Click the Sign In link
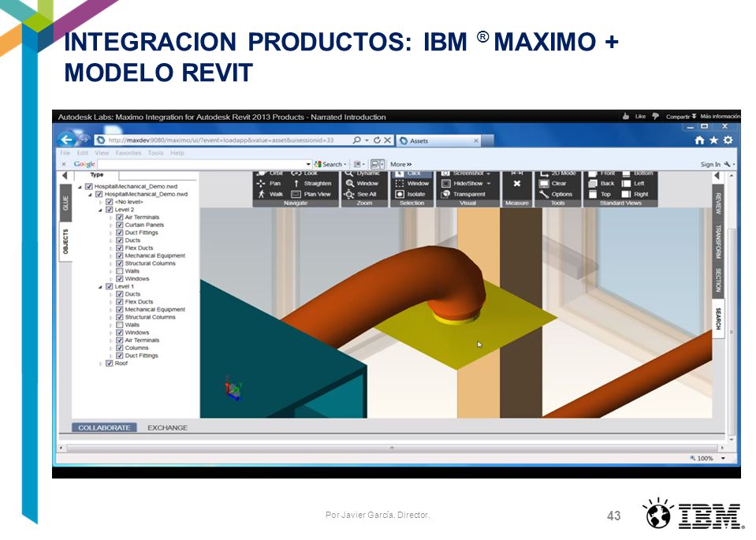The image size is (756, 540). pyautogui.click(x=710, y=165)
